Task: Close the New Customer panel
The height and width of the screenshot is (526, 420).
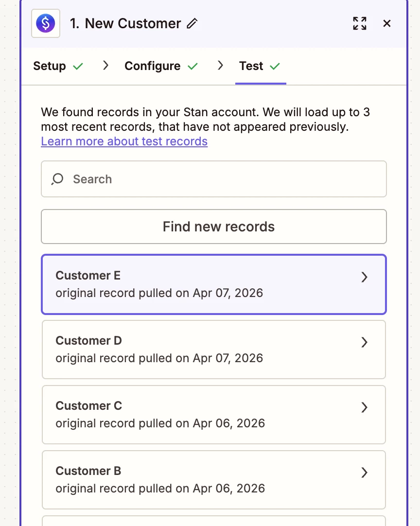Action: [x=387, y=23]
